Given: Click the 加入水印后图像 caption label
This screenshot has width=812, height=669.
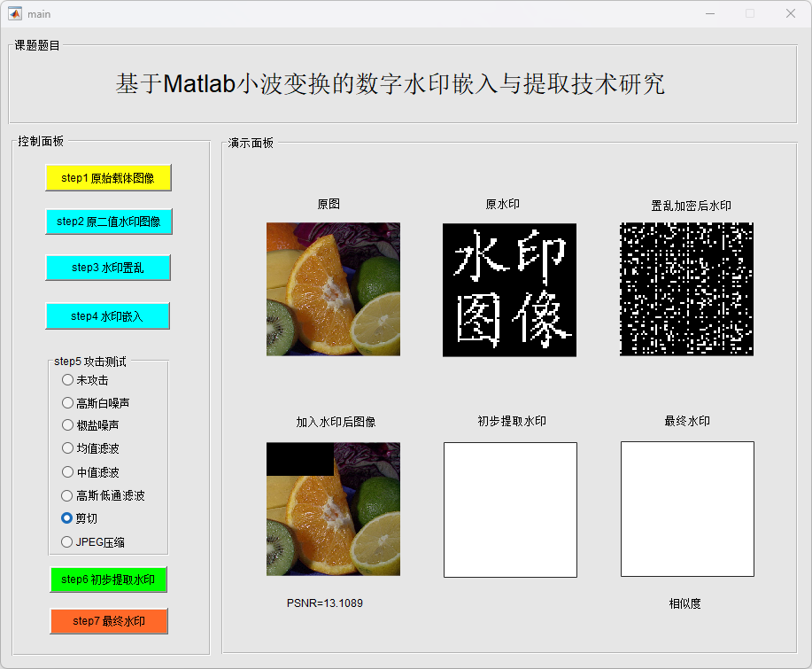Looking at the screenshot, I should point(336,423).
